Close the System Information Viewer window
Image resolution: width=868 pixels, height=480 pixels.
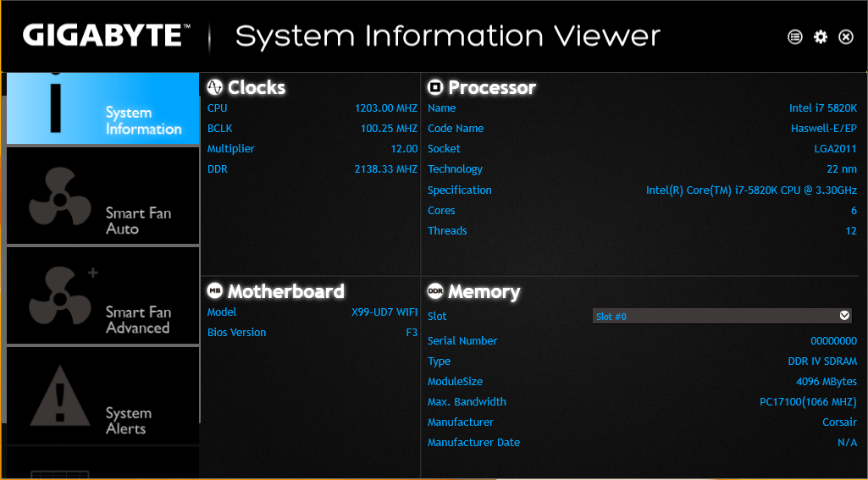pyautogui.click(x=846, y=37)
